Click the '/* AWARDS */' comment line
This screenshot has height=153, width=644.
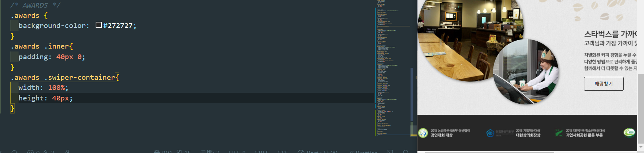pyautogui.click(x=35, y=5)
